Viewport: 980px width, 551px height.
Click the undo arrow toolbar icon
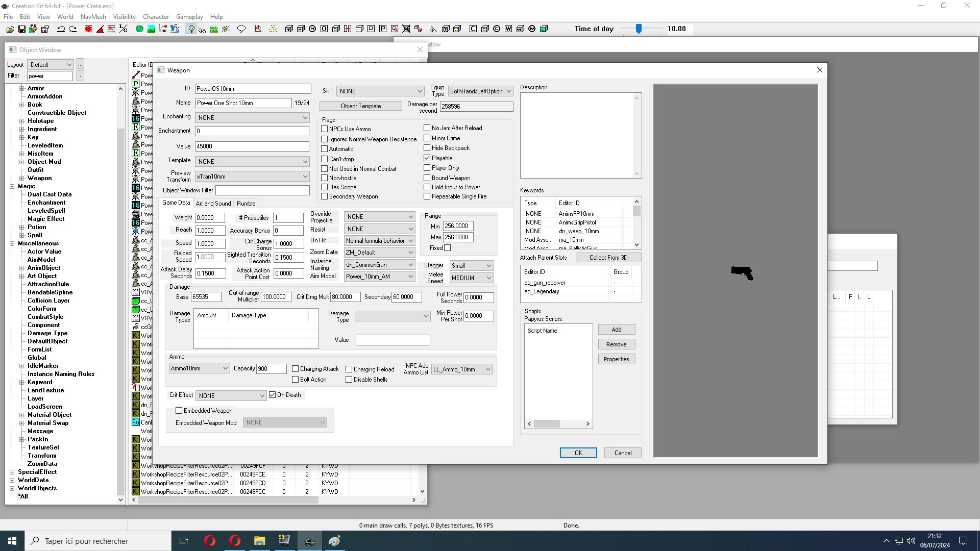pyautogui.click(x=61, y=29)
